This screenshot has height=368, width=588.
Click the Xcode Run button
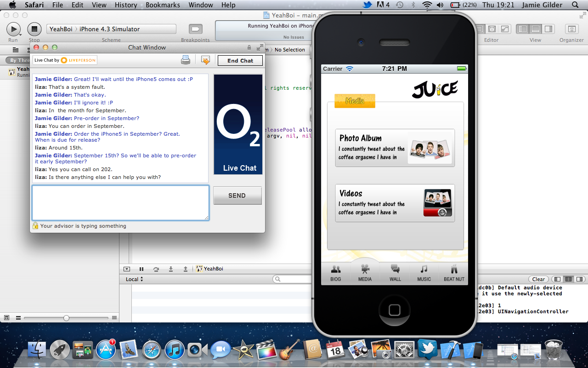(13, 29)
